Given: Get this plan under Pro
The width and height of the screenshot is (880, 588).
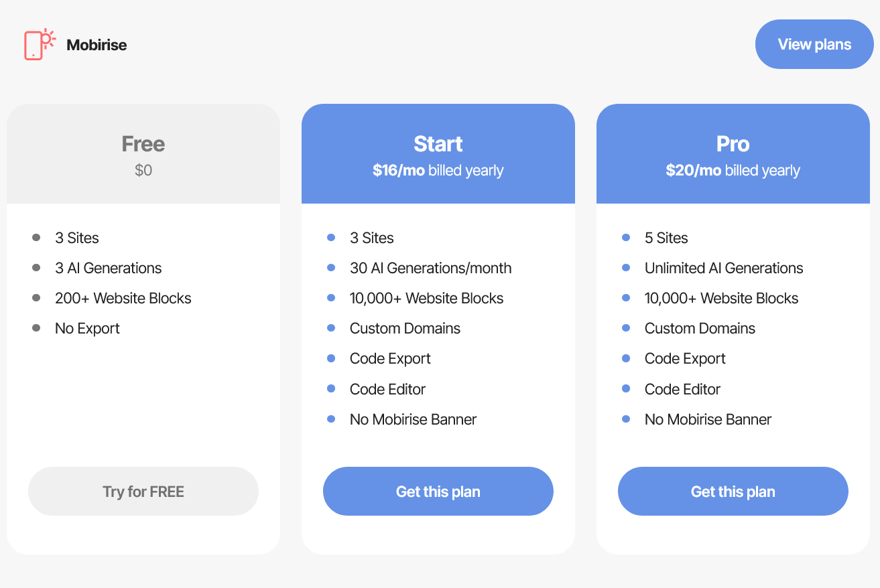Looking at the screenshot, I should click(733, 492).
